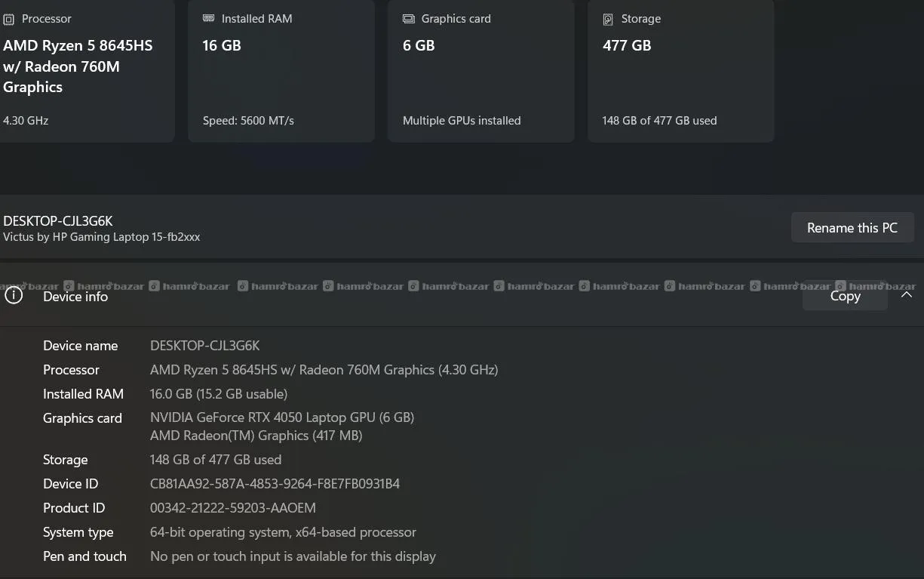This screenshot has height=579, width=924.
Task: Rename this PC
Action: pyautogui.click(x=852, y=228)
